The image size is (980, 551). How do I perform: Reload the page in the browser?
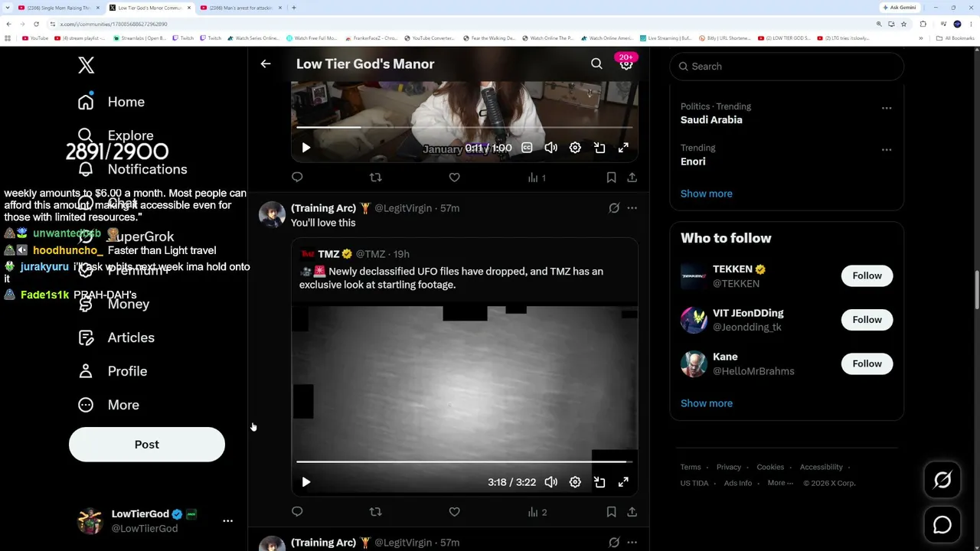[36, 24]
